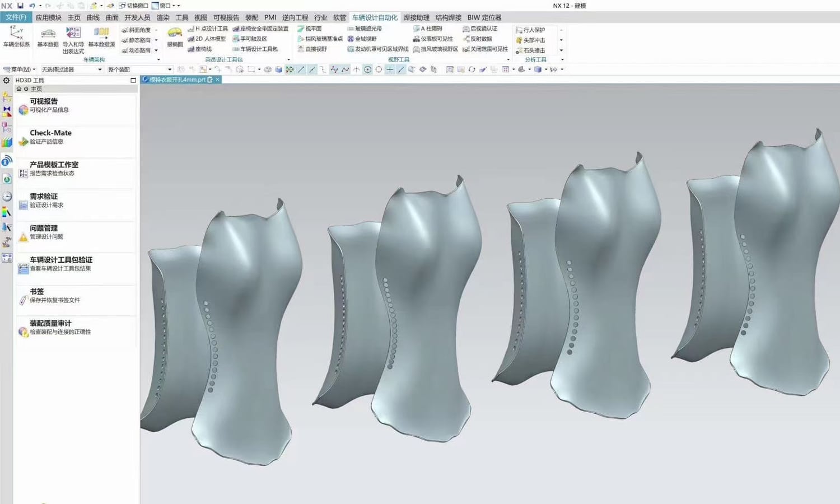Switch to the BIW 定位器 ribbon tab

pos(484,17)
